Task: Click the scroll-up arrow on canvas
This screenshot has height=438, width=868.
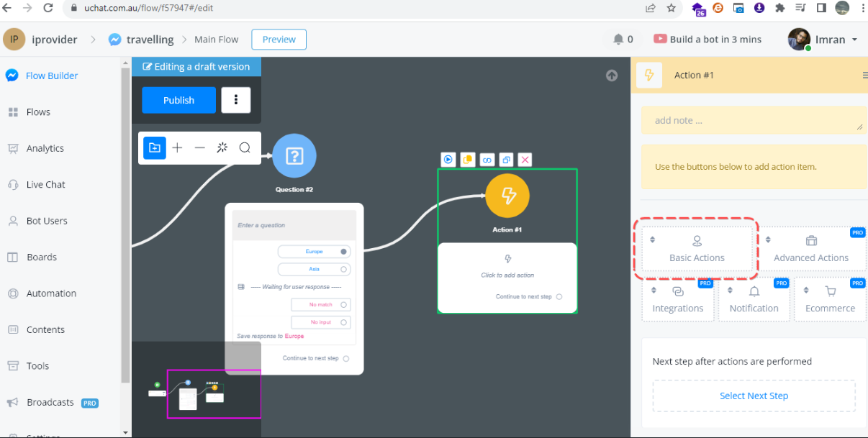Action: tap(612, 76)
